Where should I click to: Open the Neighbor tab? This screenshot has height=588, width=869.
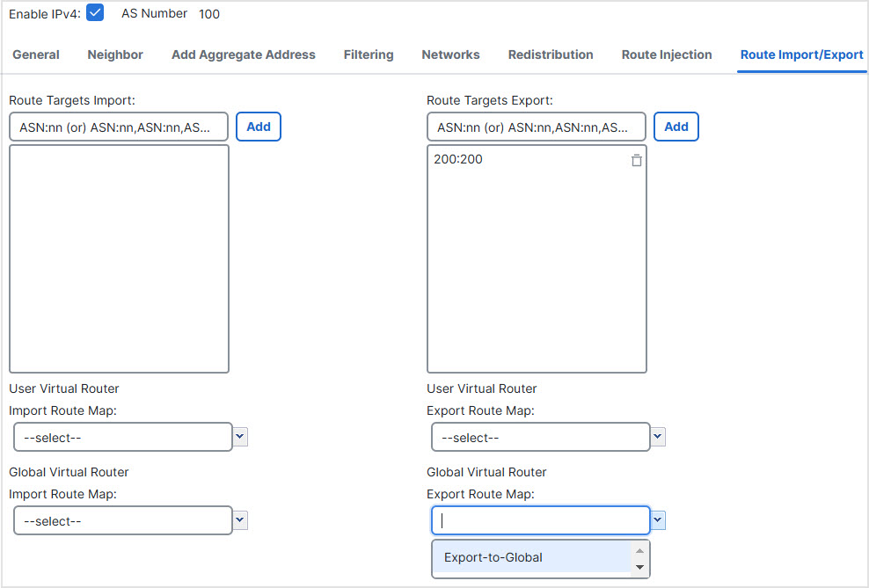[x=115, y=54]
